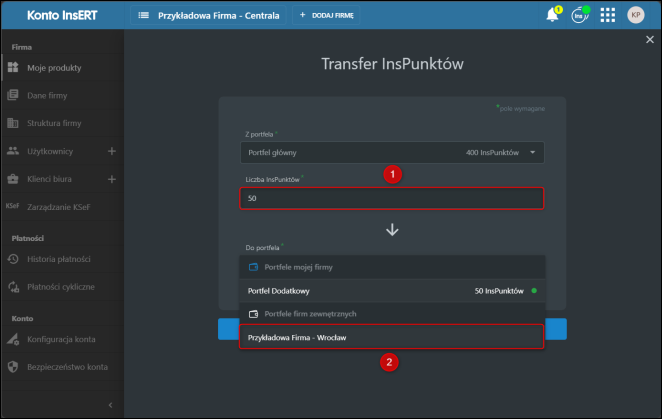Click the Historia płatności clock icon
This screenshot has width=662, height=419.
[13, 259]
